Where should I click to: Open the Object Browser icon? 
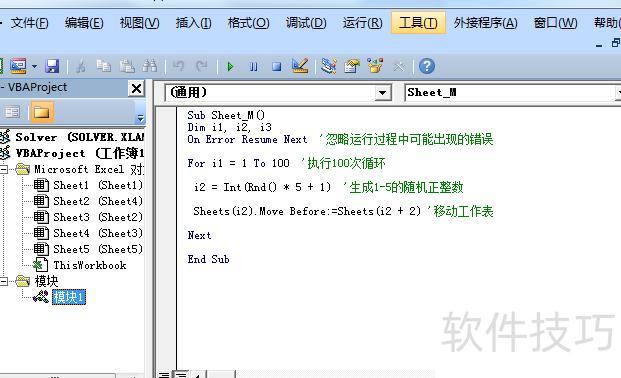(375, 66)
